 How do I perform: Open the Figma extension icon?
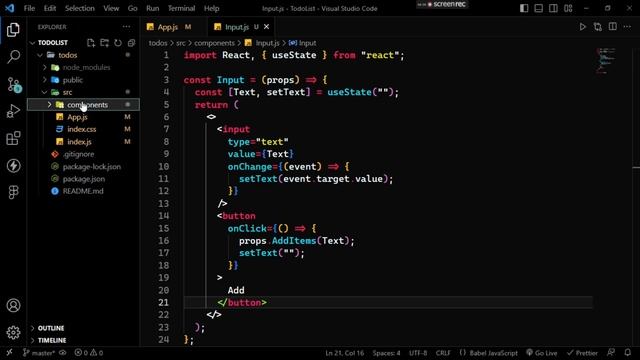[x=13, y=192]
